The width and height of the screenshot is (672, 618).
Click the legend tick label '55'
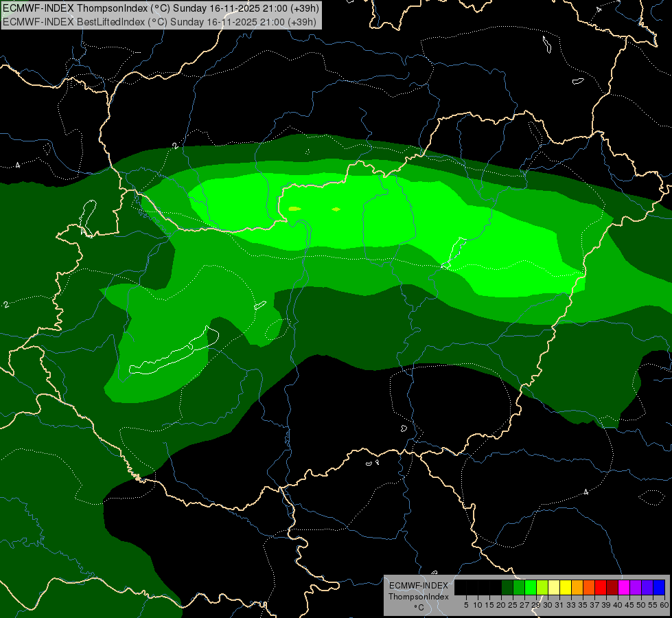tap(653, 605)
